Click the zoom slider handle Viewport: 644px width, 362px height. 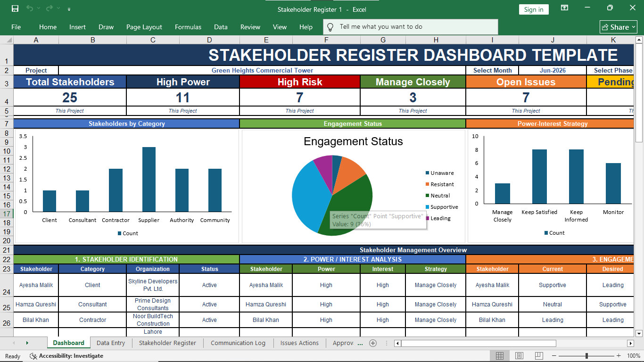(x=586, y=356)
